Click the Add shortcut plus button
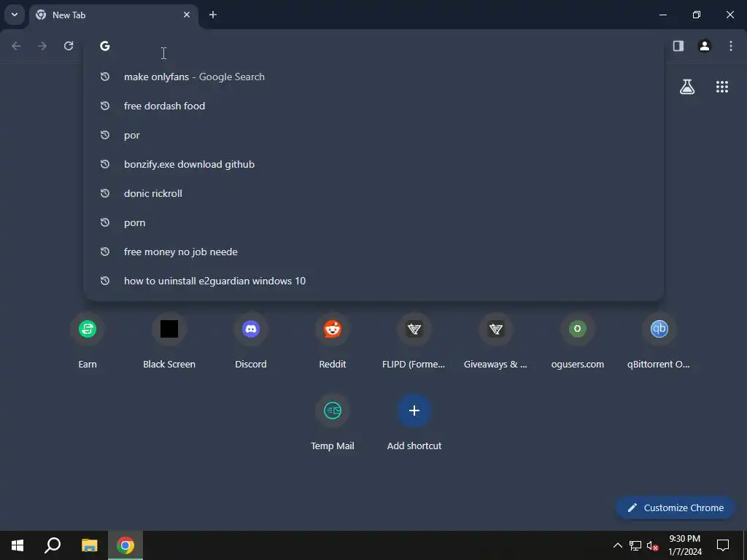 click(414, 411)
